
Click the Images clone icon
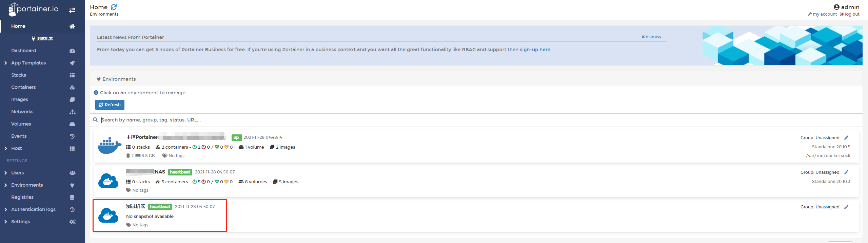pyautogui.click(x=72, y=99)
